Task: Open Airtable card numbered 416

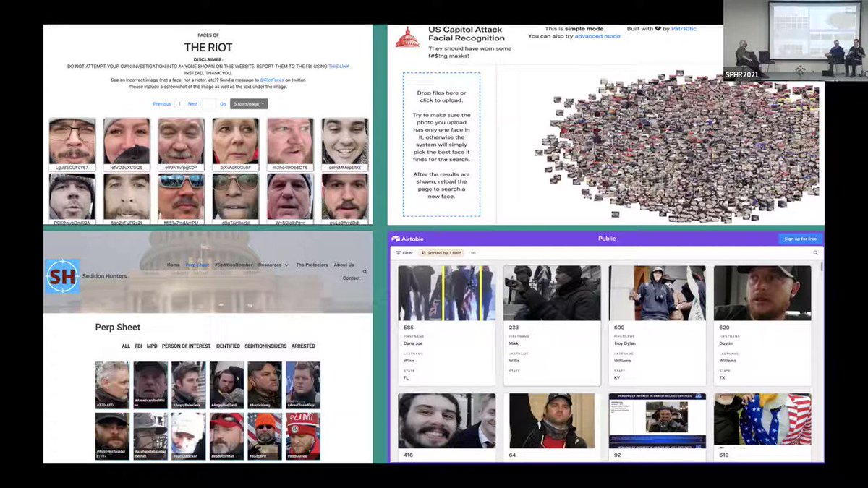Action: [447, 427]
